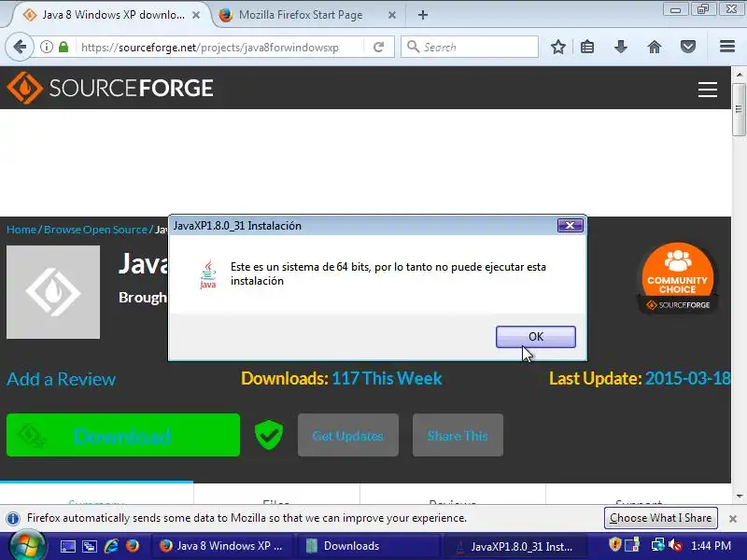
Task: Select the Downloads taskbar button
Action: (x=368, y=546)
